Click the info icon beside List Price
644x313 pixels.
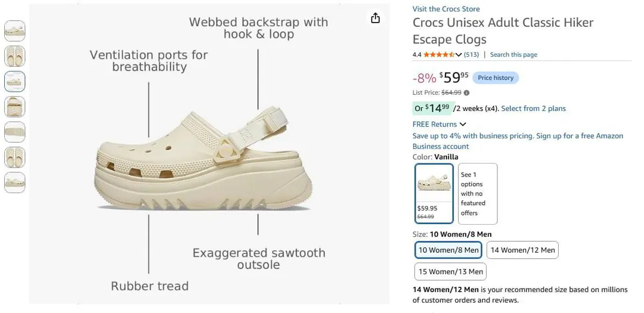tap(466, 93)
